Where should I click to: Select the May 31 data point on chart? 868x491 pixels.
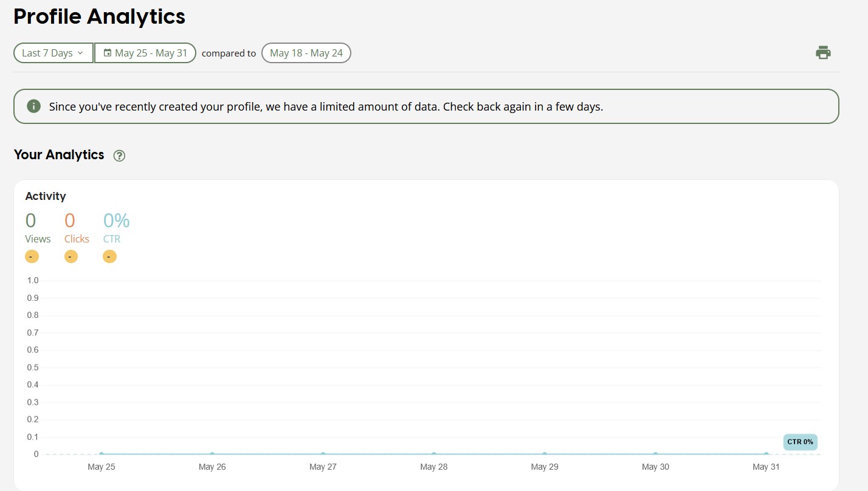(766, 454)
